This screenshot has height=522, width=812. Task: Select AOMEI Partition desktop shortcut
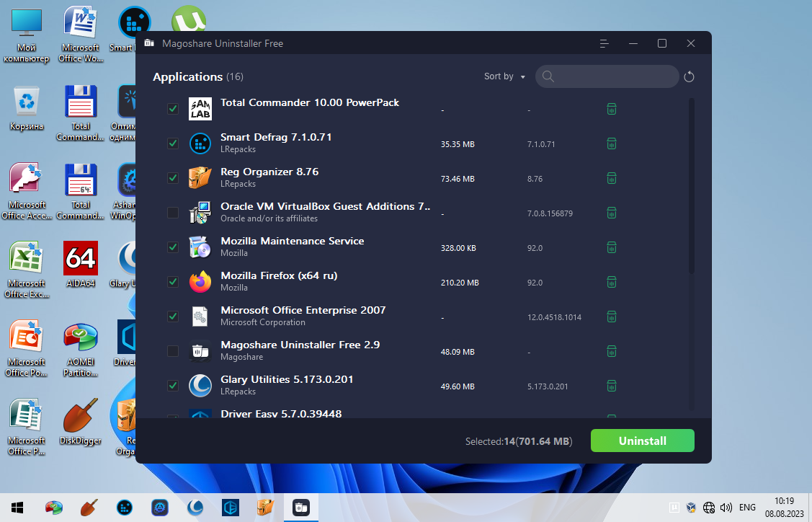pos(80,350)
